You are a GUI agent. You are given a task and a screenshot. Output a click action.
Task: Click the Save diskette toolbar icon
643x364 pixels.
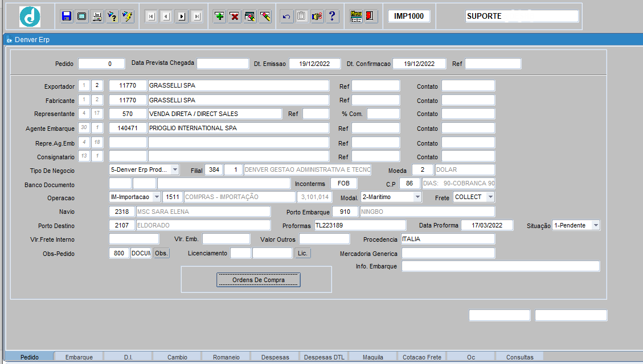point(67,16)
